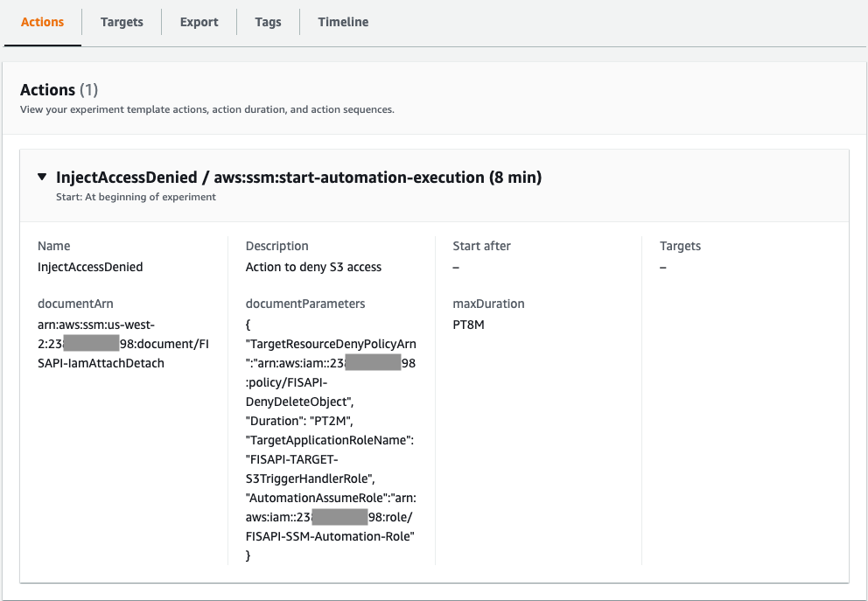Switch to the Targets tab
This screenshot has height=601, width=868.
point(122,22)
